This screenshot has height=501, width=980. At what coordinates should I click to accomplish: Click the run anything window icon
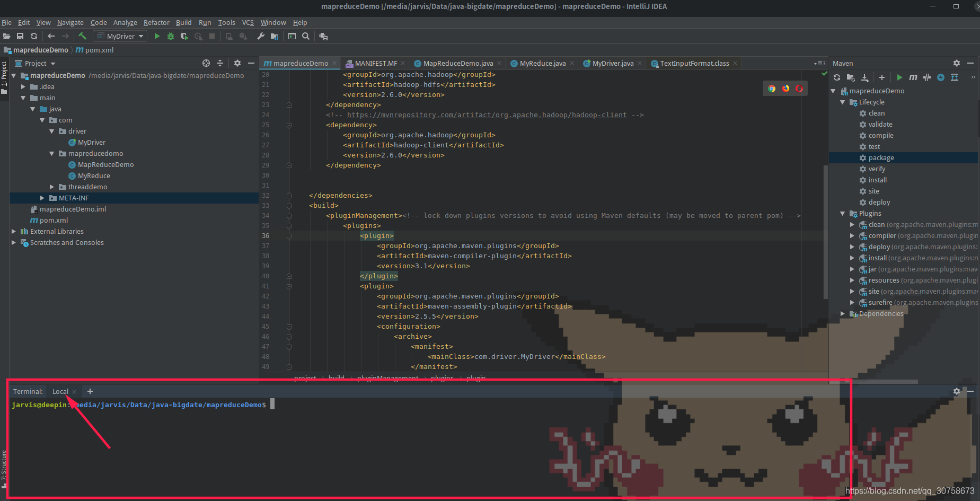(292, 36)
